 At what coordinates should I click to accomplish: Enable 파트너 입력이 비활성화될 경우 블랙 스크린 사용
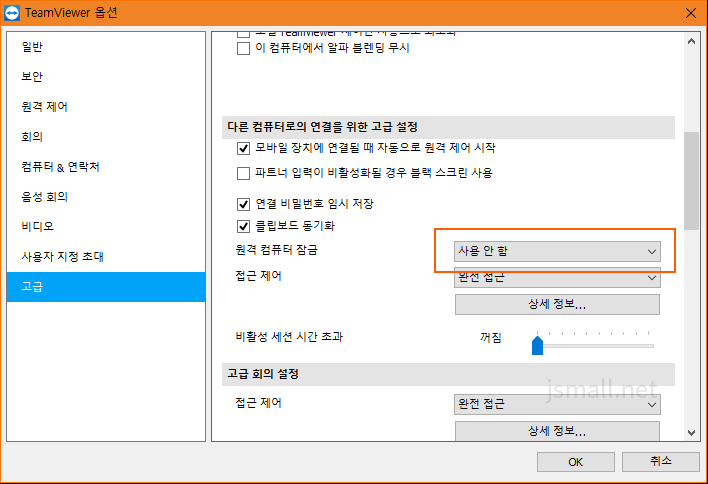[243, 173]
